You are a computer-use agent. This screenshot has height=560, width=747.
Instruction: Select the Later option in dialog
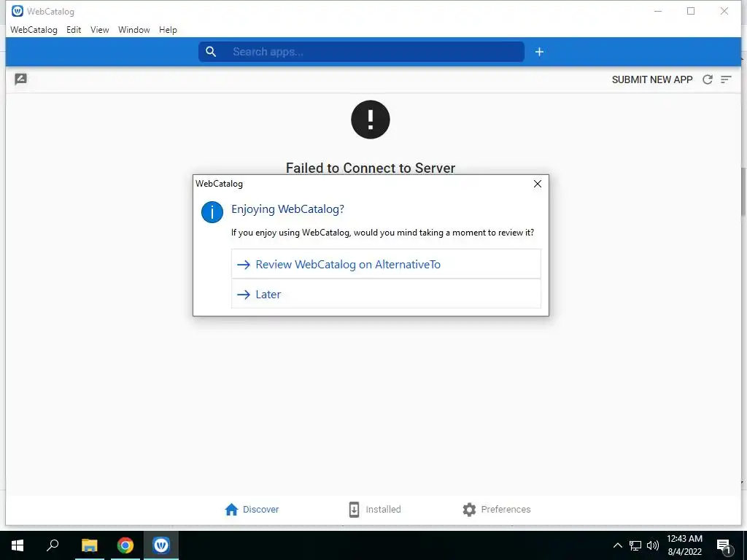point(386,295)
